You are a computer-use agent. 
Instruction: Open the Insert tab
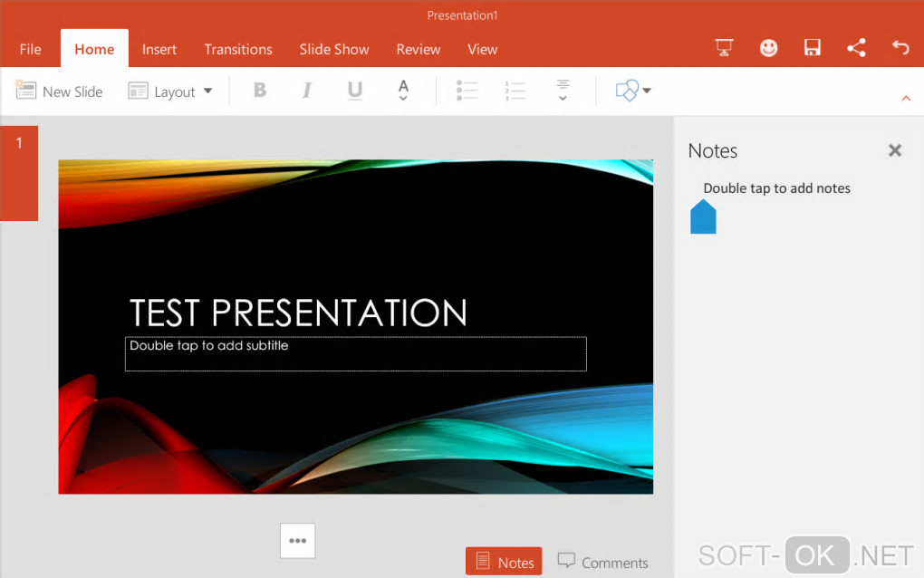click(159, 49)
